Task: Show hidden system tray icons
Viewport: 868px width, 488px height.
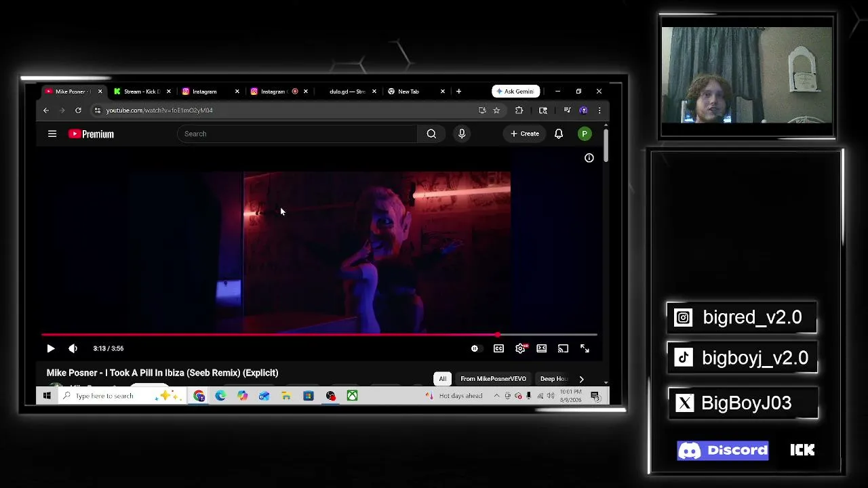Action: pos(496,396)
